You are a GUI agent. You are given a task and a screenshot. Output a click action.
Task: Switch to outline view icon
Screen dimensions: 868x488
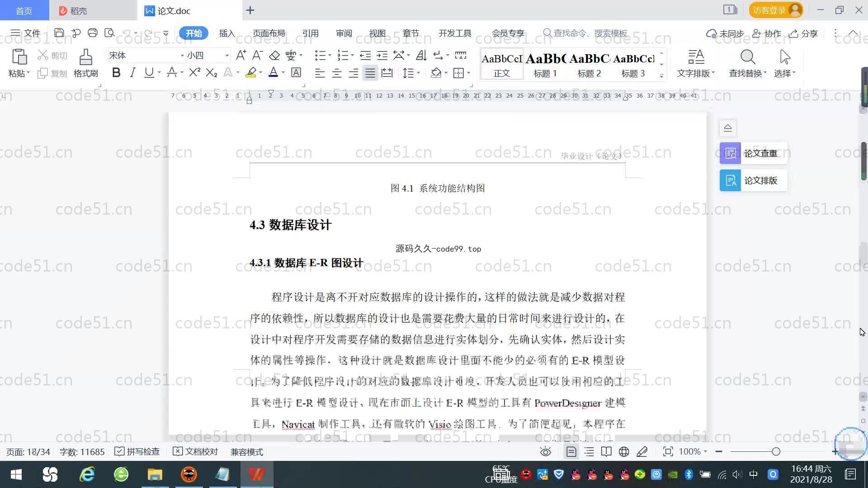pos(589,452)
